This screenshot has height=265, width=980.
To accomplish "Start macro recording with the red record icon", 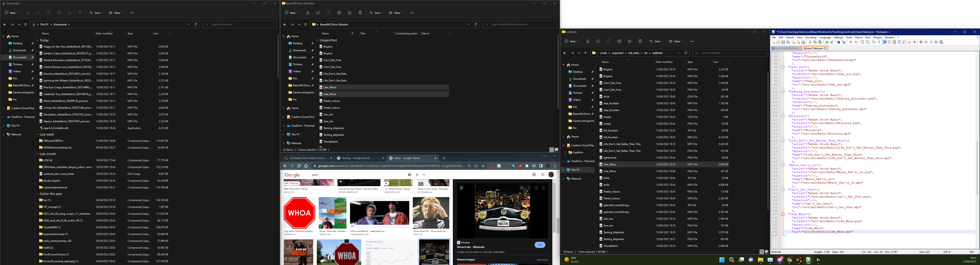I will pyautogui.click(x=921, y=42).
